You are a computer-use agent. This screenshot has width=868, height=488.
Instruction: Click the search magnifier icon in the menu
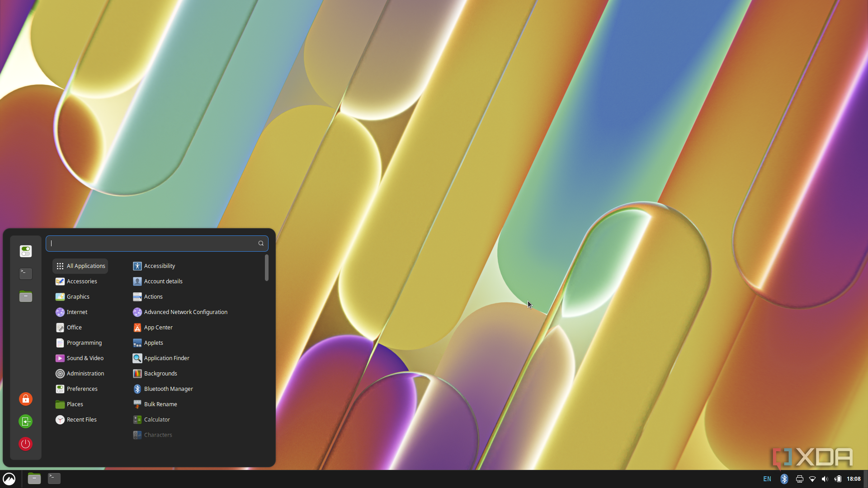coord(261,244)
